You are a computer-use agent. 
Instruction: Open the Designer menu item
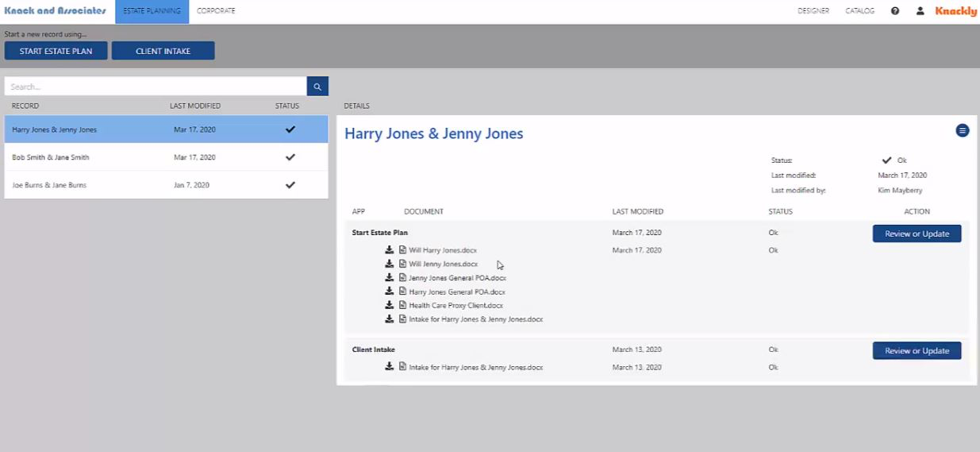click(x=813, y=11)
